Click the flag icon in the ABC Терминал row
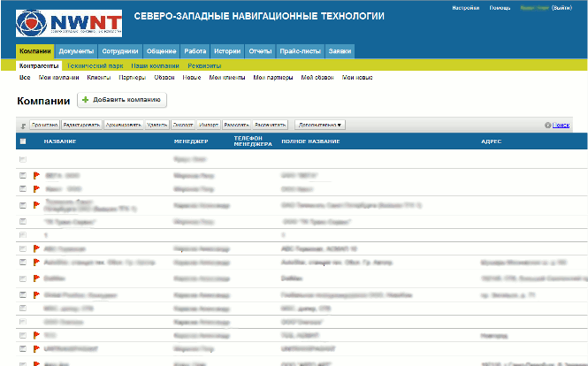 36,249
